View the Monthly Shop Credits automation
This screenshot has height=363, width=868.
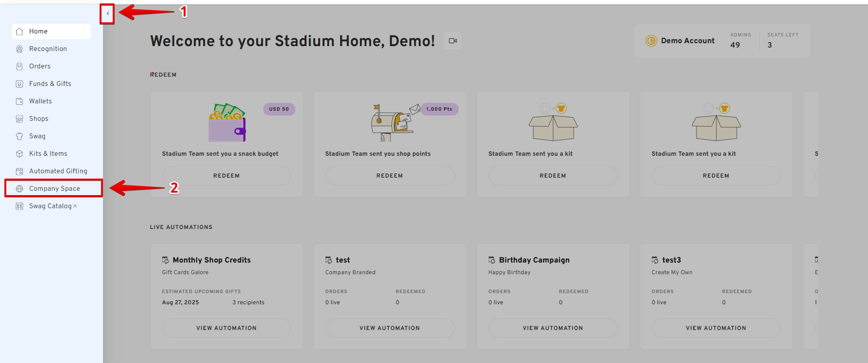226,328
